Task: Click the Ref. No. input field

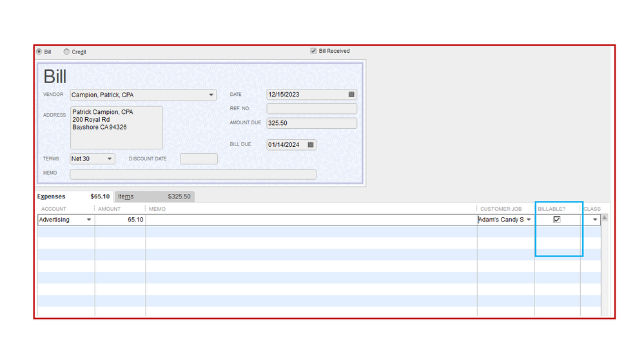Action: (x=312, y=109)
